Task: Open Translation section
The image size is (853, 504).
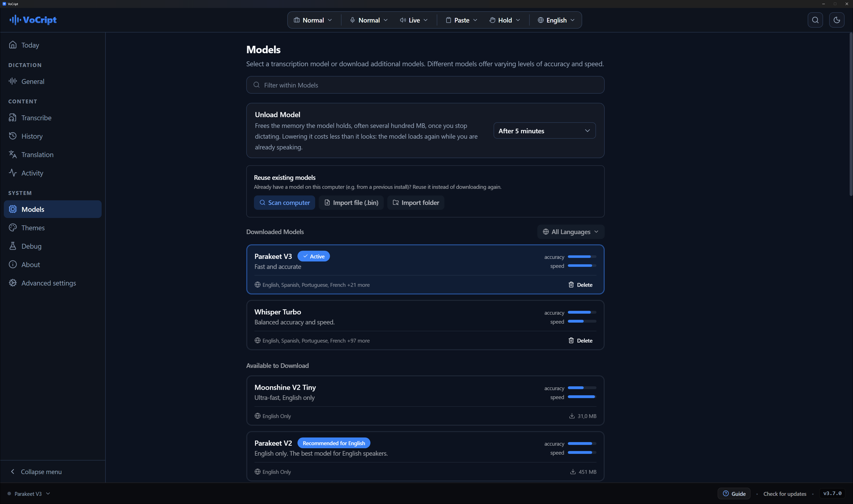Action: point(53,154)
